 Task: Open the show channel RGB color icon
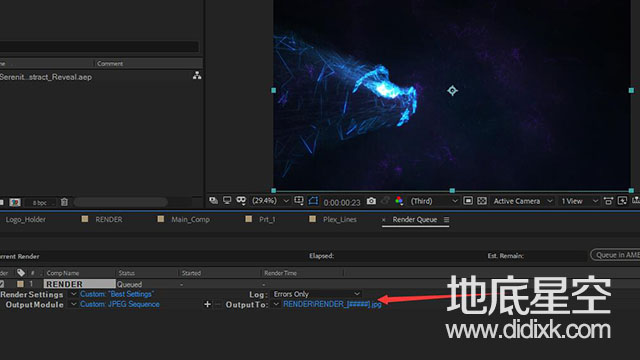tap(399, 201)
